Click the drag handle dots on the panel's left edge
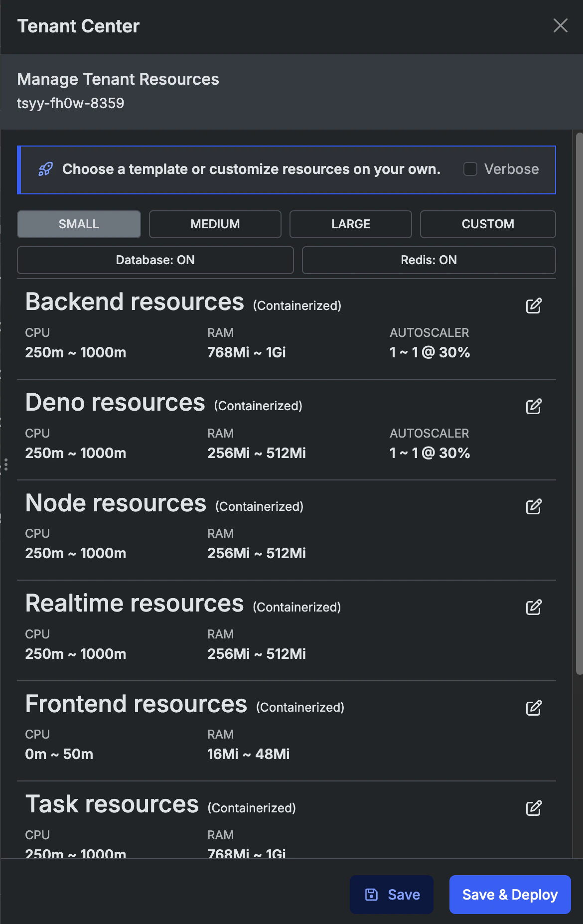Viewport: 583px width, 924px height. [5, 464]
